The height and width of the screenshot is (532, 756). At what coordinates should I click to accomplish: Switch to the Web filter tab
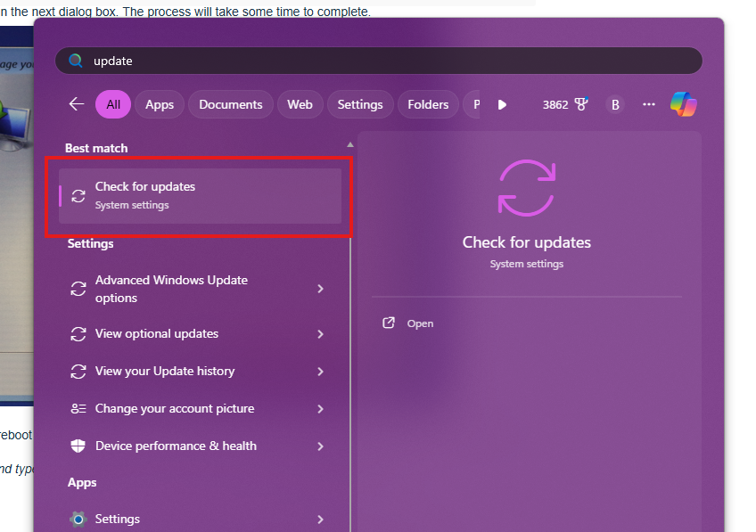pos(300,104)
